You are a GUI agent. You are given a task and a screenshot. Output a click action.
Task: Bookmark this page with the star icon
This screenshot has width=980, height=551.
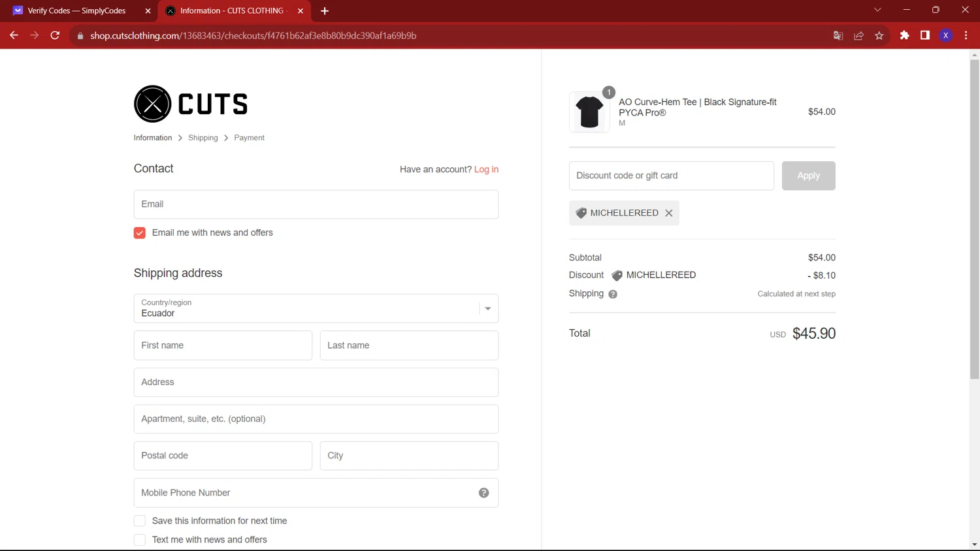(879, 36)
